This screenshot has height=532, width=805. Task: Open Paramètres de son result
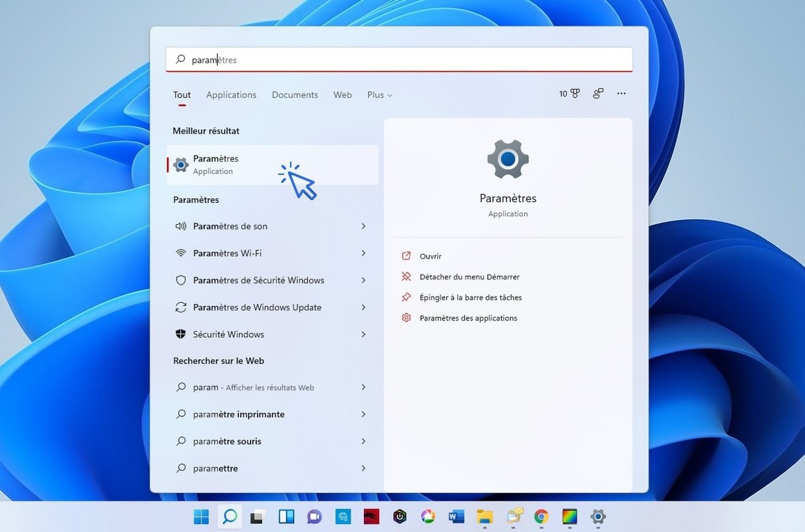[272, 226]
